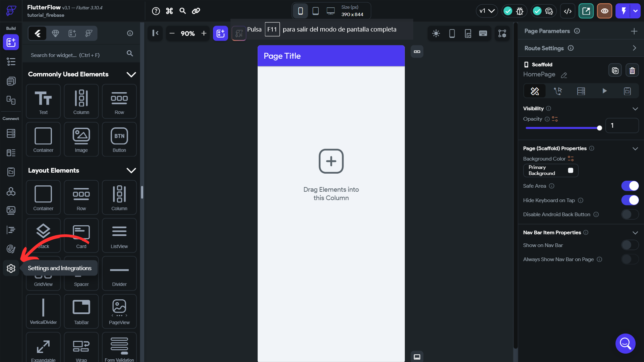Image resolution: width=644 pixels, height=362 pixels.
Task: Collapse the Layout Elements section
Action: click(x=131, y=171)
